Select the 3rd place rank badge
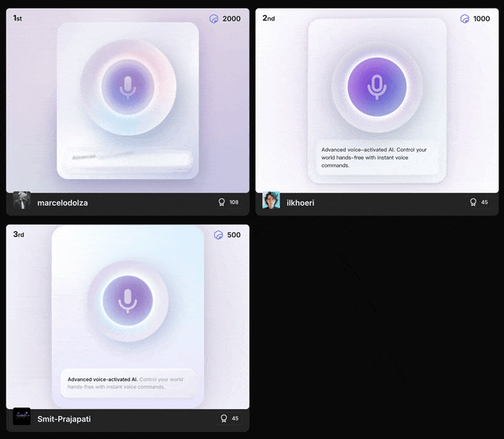Image resolution: width=504 pixels, height=439 pixels. [x=18, y=235]
